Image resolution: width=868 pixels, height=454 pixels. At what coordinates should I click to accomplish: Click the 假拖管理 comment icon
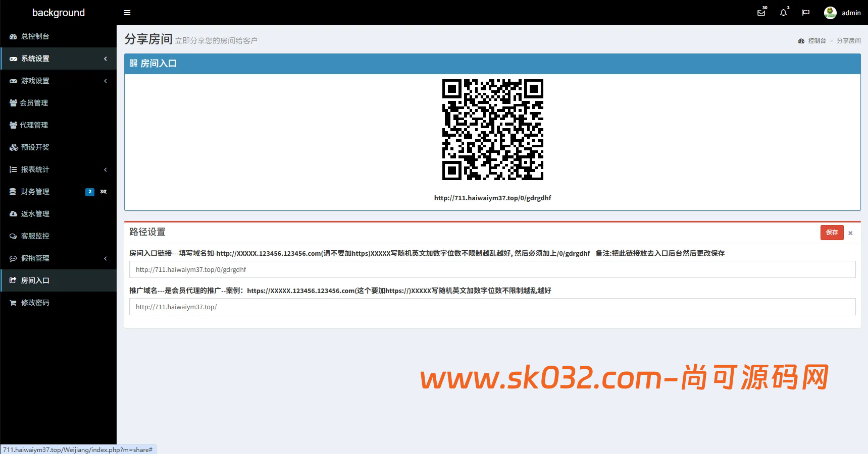pyautogui.click(x=13, y=258)
